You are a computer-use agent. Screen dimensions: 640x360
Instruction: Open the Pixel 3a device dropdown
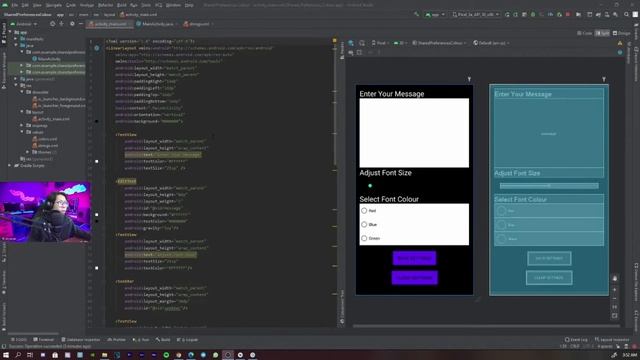click(x=476, y=14)
